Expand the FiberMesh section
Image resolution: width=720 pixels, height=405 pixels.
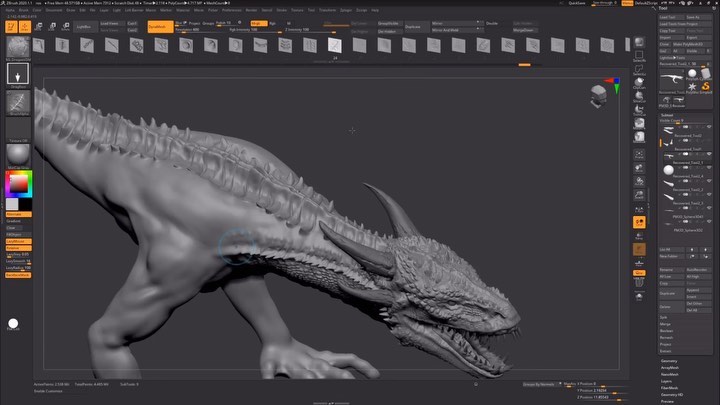pyautogui.click(x=669, y=388)
